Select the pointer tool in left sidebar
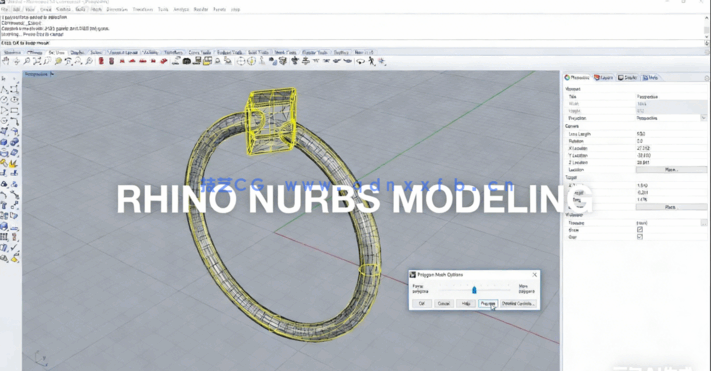711x371 pixels. [x=4, y=79]
